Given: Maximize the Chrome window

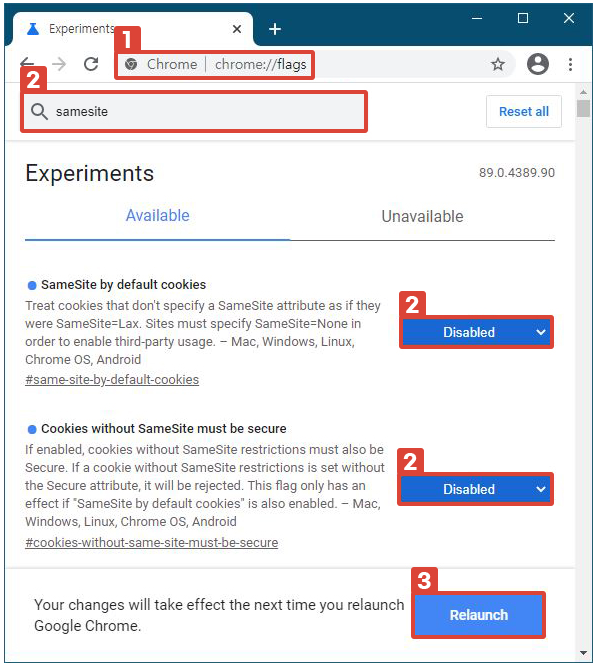Looking at the screenshot, I should click(x=523, y=18).
